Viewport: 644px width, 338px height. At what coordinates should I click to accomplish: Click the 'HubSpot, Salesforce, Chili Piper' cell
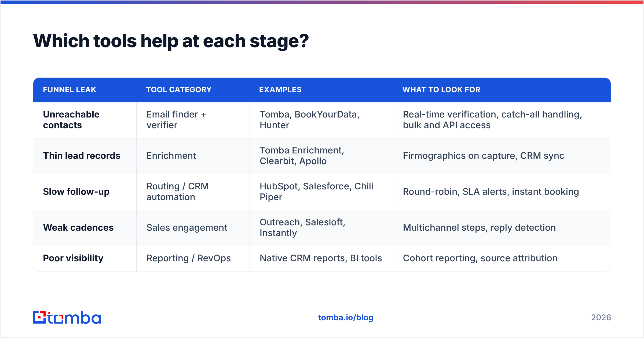tap(321, 192)
